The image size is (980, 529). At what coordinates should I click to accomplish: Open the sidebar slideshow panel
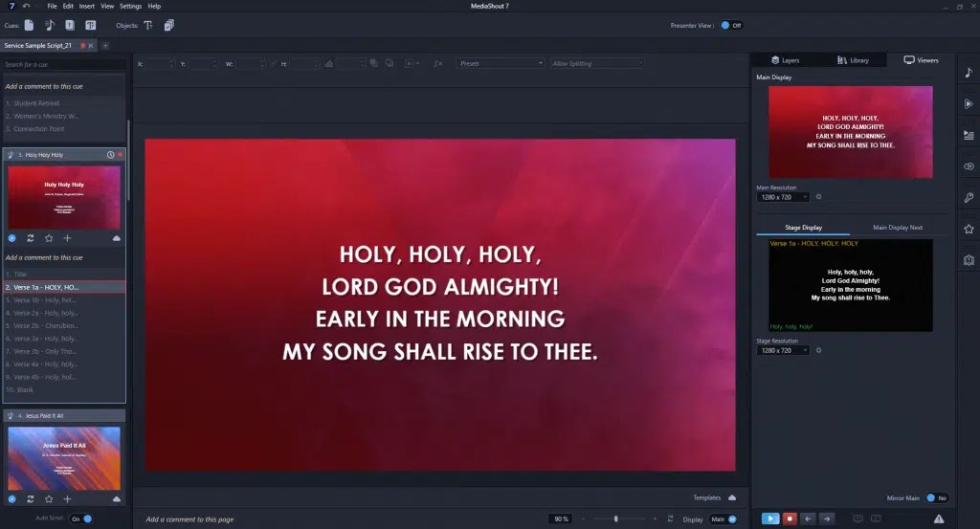tap(969, 135)
